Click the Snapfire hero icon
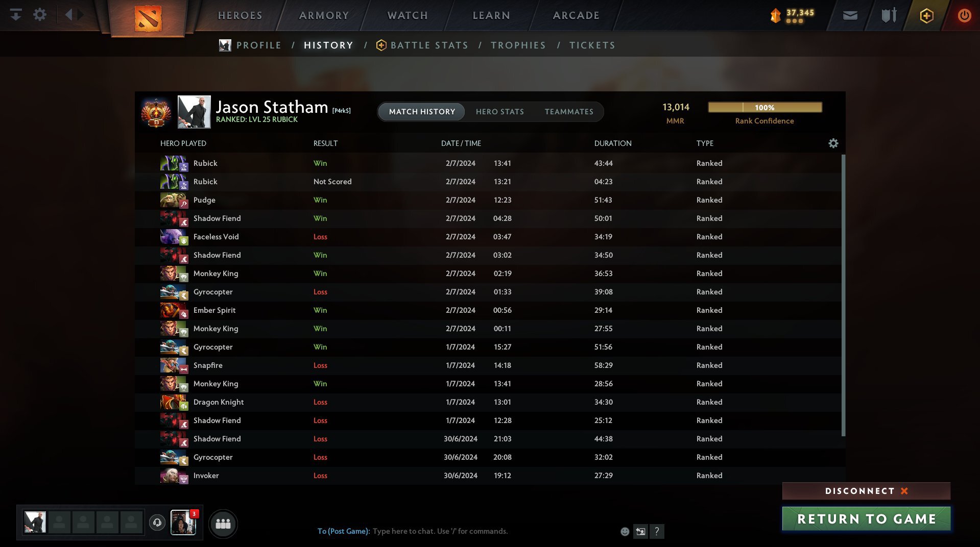Screen dimensions: 980x547 click(174, 365)
